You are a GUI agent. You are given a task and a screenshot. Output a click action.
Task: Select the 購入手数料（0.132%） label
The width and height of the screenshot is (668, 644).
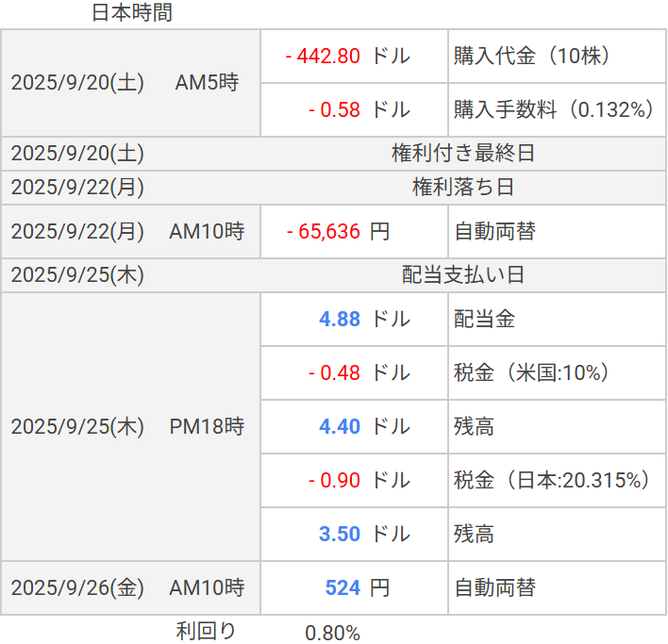554,109
